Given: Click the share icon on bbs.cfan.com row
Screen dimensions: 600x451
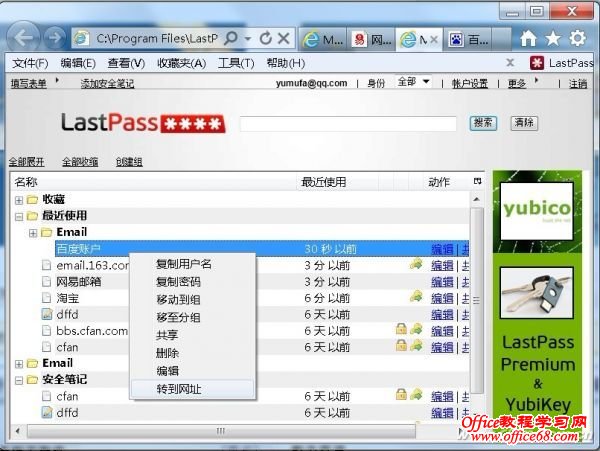Looking at the screenshot, I should tap(416, 329).
